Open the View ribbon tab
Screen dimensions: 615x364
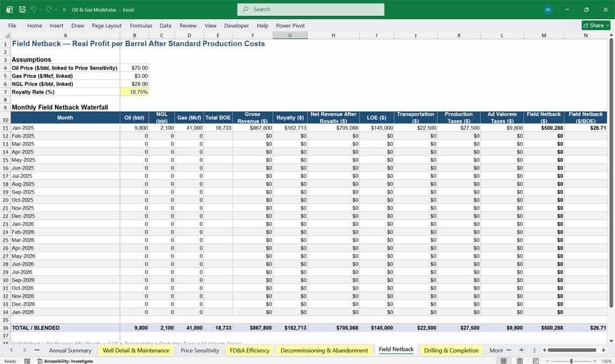point(210,25)
